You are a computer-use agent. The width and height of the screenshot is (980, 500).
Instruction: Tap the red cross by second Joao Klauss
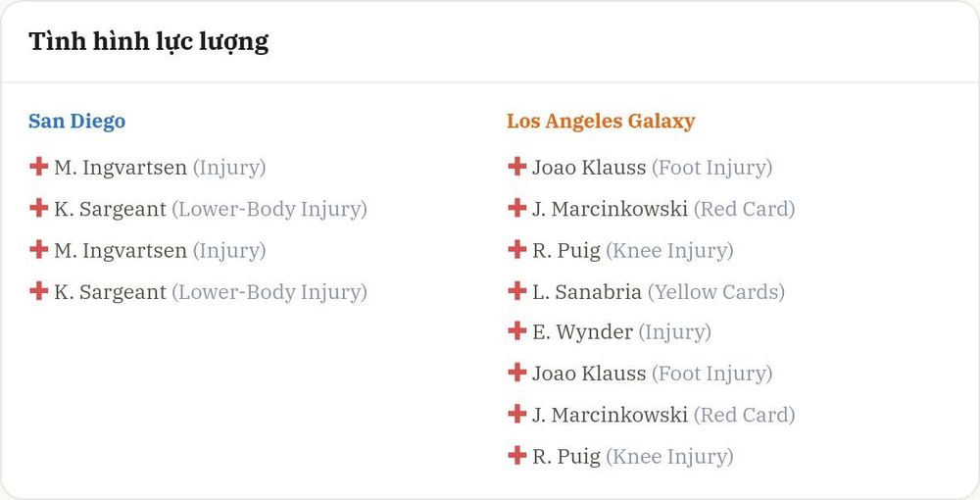point(516,373)
